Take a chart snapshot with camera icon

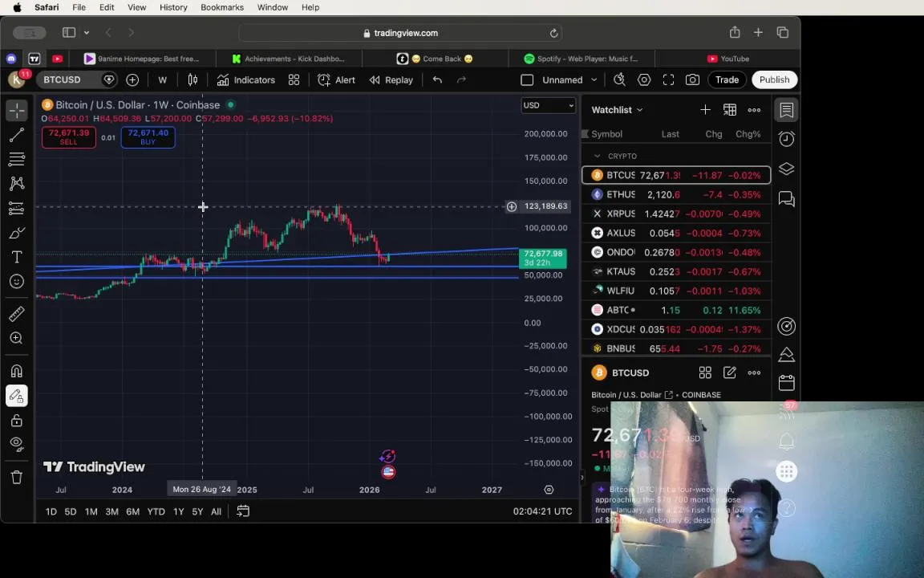click(692, 79)
